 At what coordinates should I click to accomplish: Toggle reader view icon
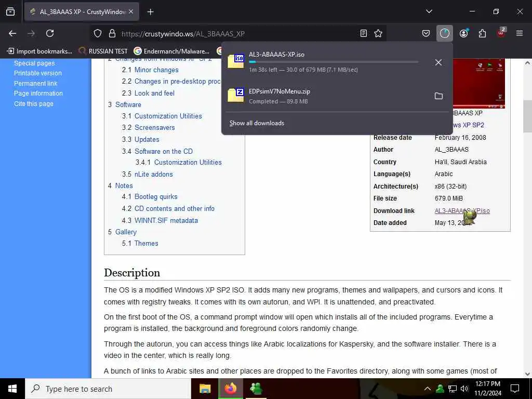(363, 33)
